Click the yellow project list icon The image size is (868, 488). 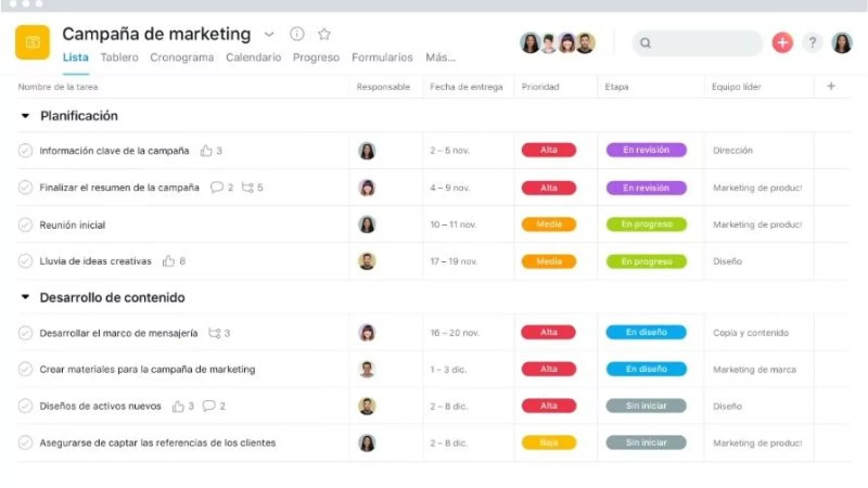pos(33,42)
